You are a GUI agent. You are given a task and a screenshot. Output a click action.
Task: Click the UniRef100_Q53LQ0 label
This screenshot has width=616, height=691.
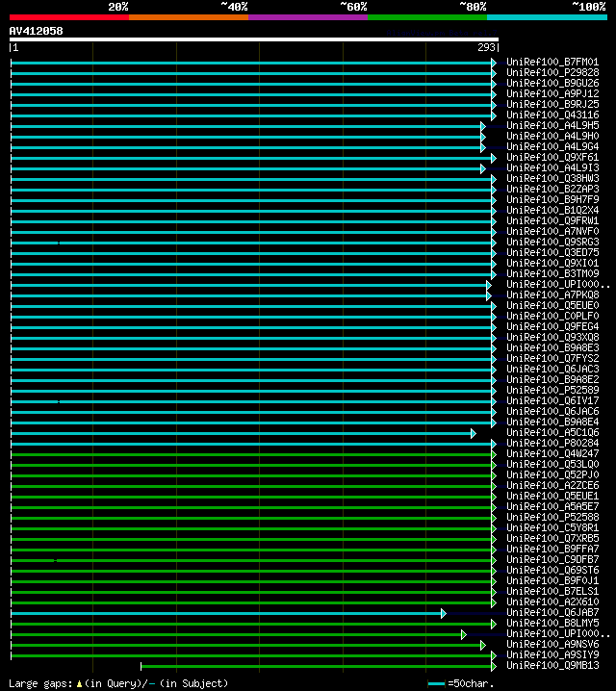[552, 464]
